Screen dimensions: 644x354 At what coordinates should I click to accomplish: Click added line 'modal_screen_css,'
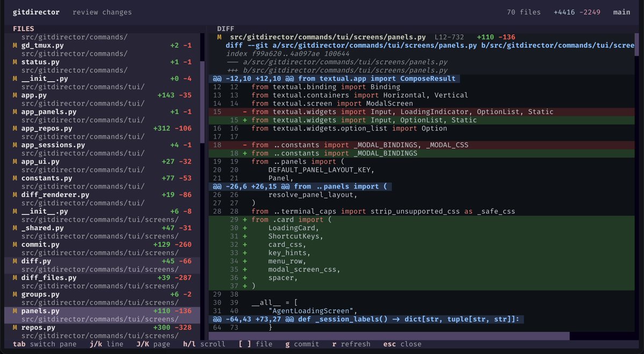pos(422,269)
